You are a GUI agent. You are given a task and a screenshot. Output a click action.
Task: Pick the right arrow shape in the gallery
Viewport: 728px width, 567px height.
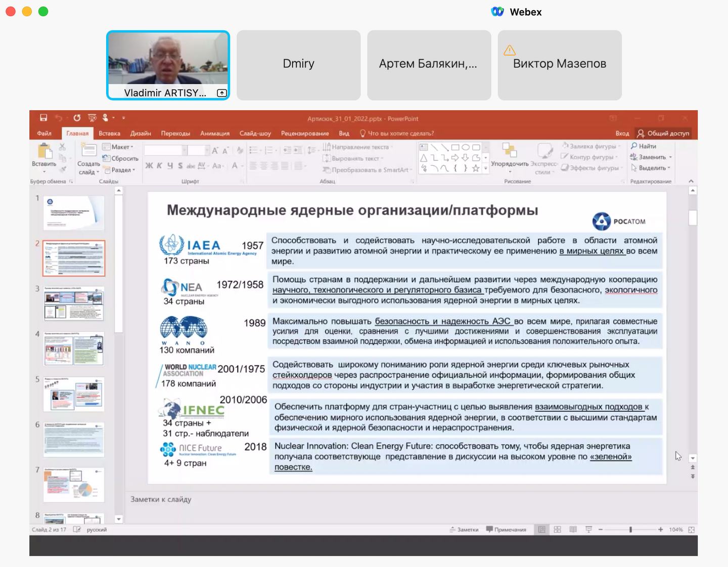point(455,158)
